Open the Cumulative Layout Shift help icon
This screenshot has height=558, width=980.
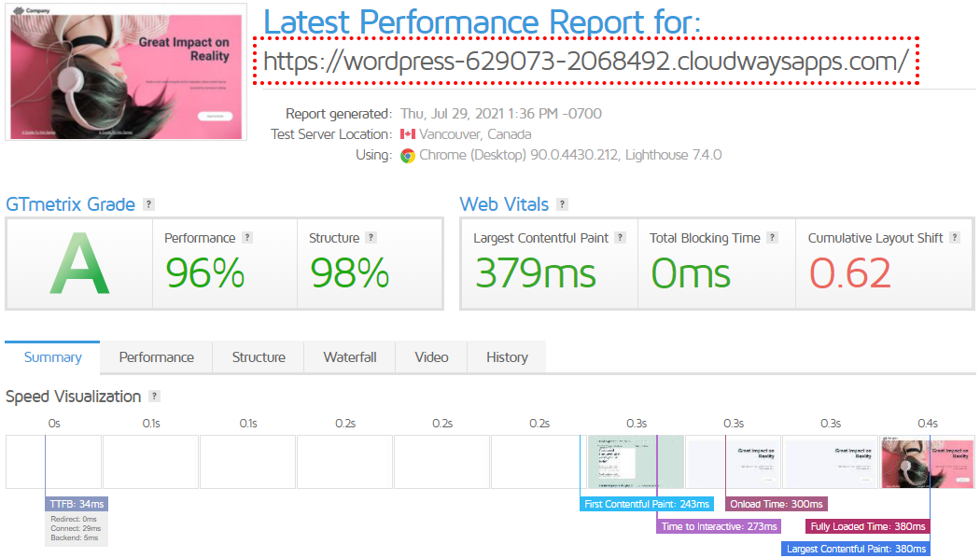pos(957,237)
